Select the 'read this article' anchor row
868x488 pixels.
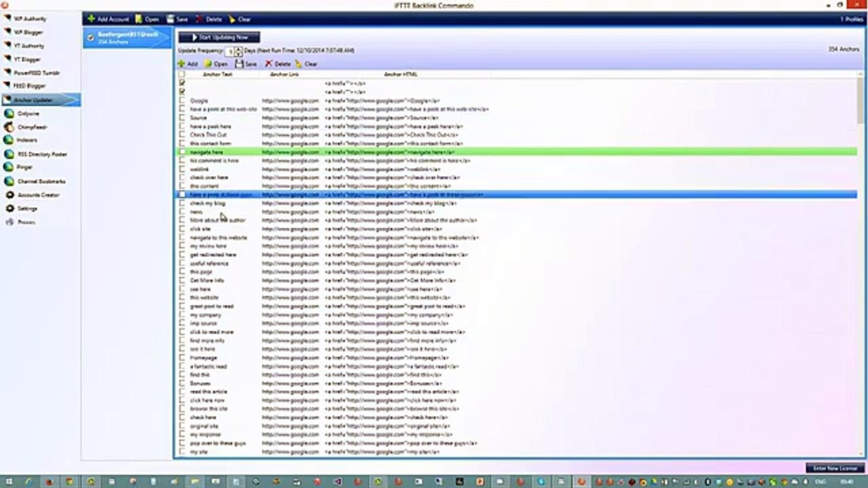[x=517, y=391]
